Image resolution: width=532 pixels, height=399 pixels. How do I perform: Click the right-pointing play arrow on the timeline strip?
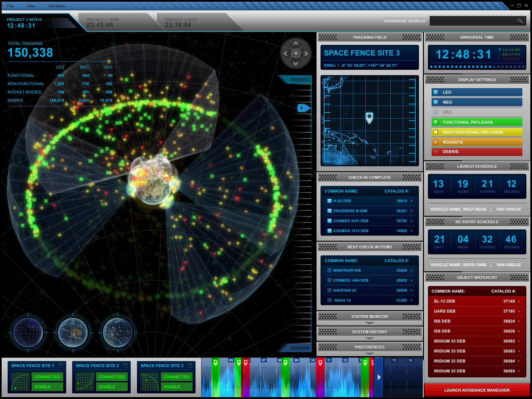tap(379, 377)
